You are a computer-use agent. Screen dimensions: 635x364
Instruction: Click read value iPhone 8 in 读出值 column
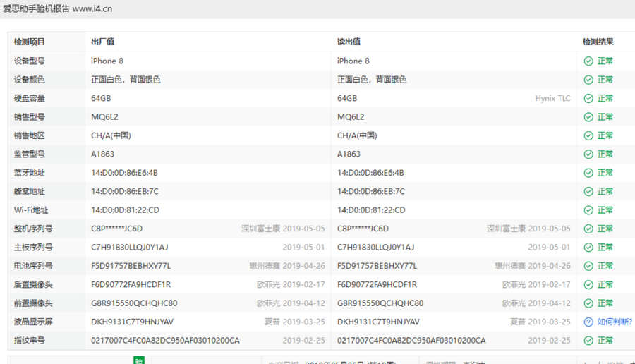[353, 61]
